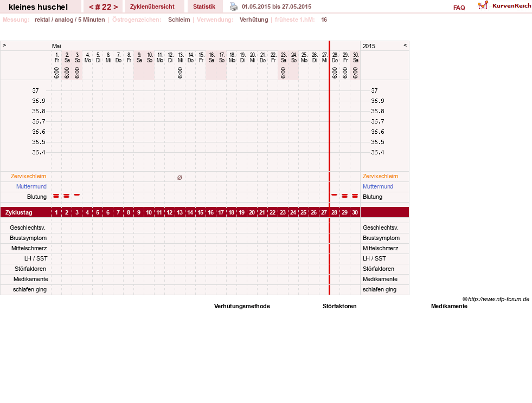Click light bleeding mark on cycle day 3
The height and width of the screenshot is (403, 532).
76,195
